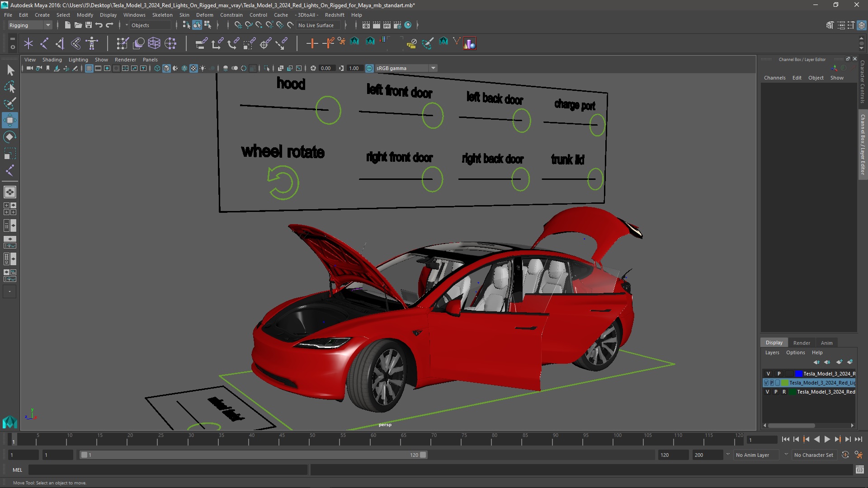Click the Parent constraint shelf icon

pyautogui.click(x=201, y=43)
